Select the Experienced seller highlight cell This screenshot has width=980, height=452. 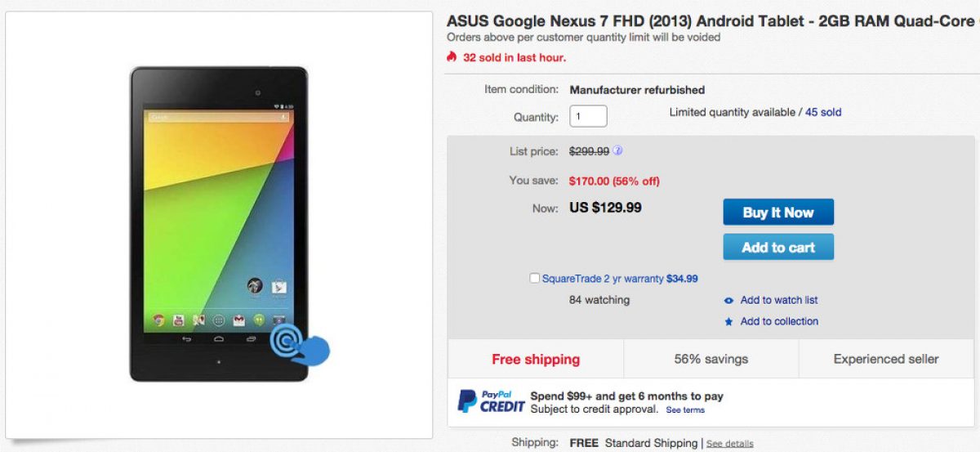pos(886,359)
